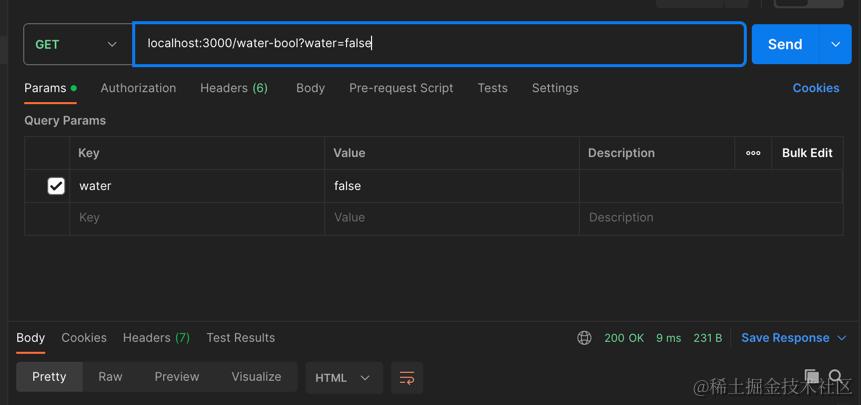This screenshot has height=405, width=861.
Task: Copy the response body with copy icon
Action: (813, 376)
